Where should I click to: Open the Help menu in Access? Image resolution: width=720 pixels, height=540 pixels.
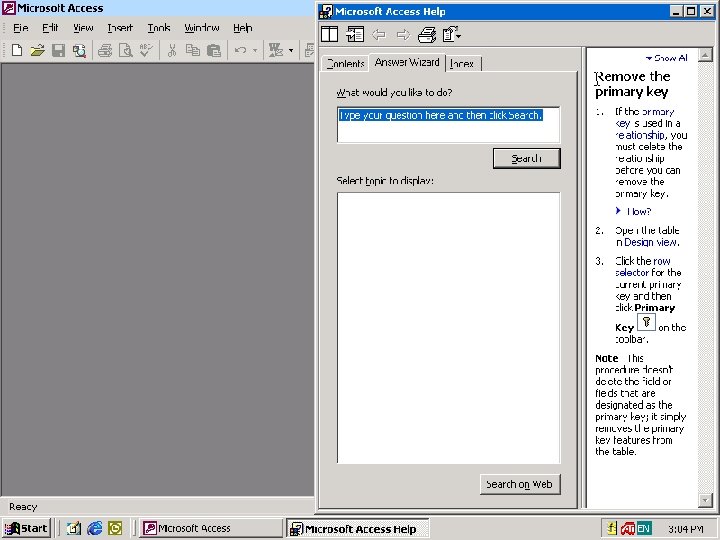tap(242, 28)
